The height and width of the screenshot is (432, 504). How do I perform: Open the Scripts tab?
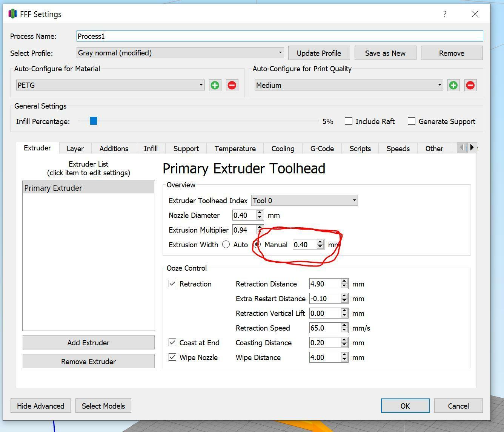tap(360, 149)
